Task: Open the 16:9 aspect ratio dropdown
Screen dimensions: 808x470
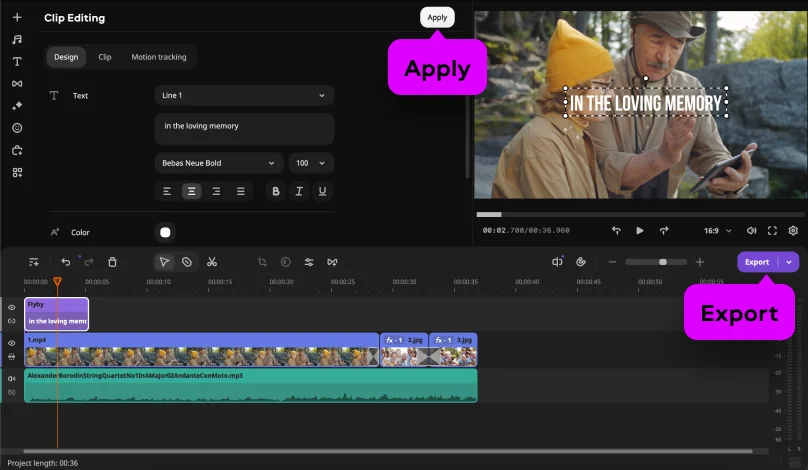Action: (717, 230)
